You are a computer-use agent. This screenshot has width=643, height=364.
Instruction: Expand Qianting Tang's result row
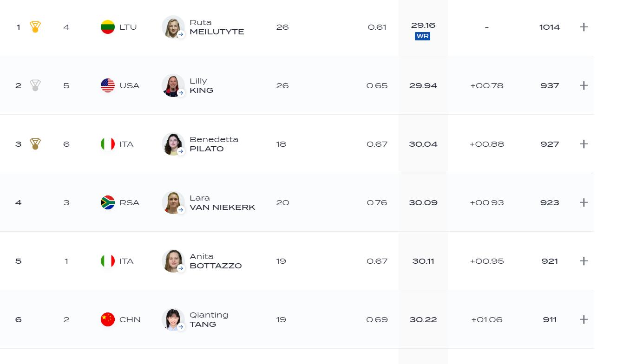pyautogui.click(x=584, y=319)
